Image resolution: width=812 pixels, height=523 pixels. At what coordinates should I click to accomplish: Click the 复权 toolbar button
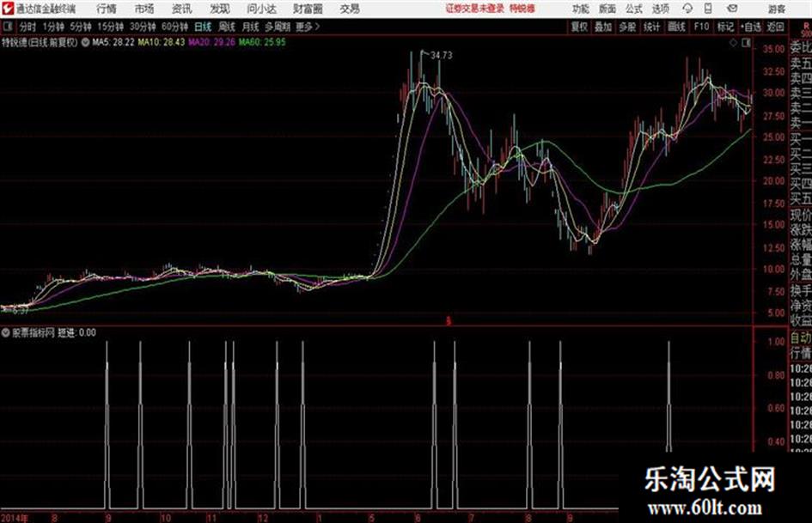click(x=579, y=27)
